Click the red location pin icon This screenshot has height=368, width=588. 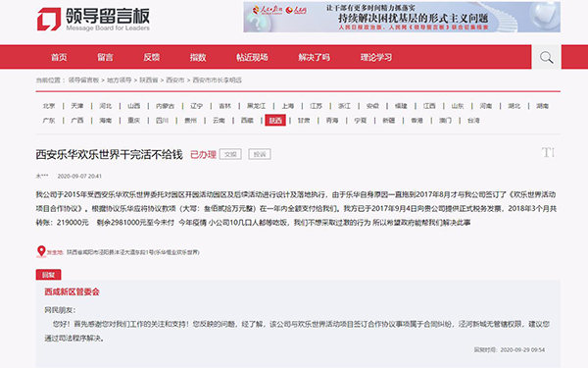tap(41, 251)
